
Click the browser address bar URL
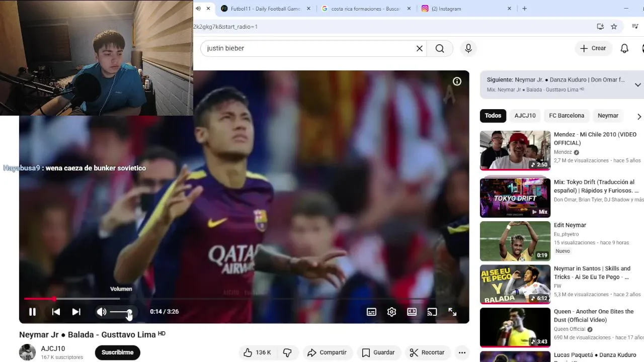pos(225,27)
